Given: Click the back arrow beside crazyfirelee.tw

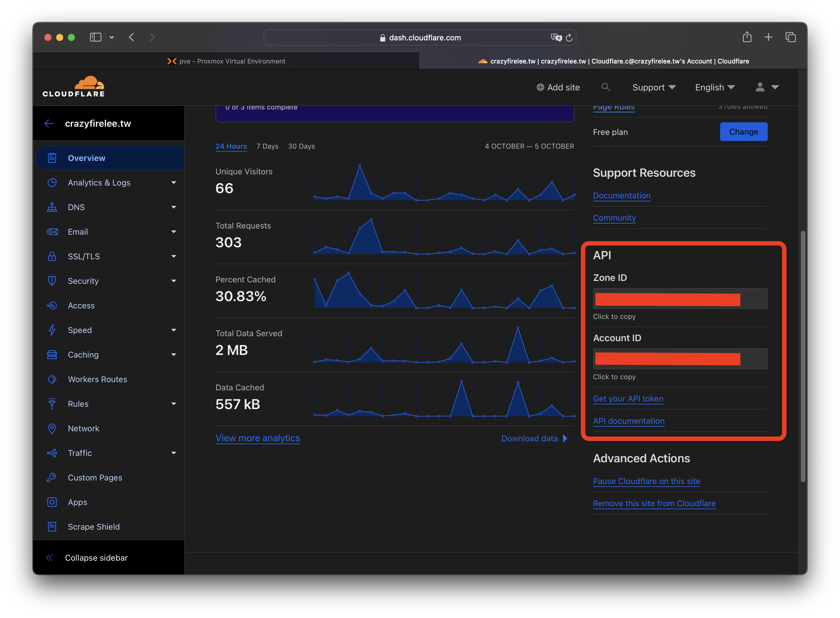Looking at the screenshot, I should click(x=49, y=123).
